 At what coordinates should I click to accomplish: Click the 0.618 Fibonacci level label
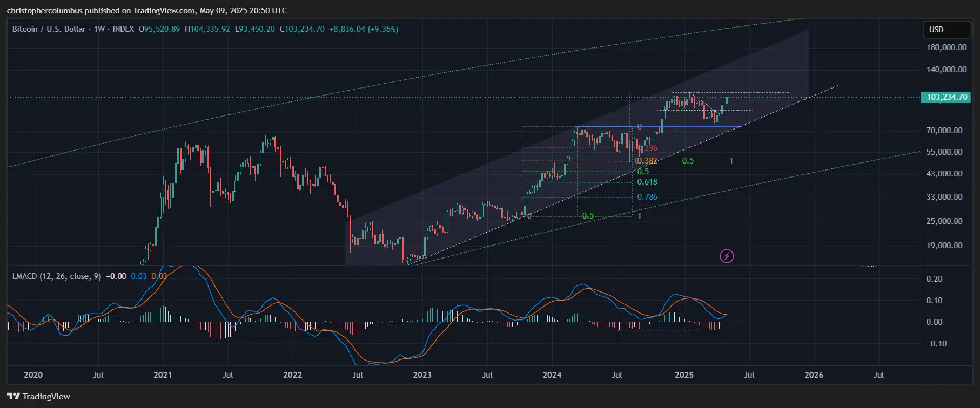647,182
